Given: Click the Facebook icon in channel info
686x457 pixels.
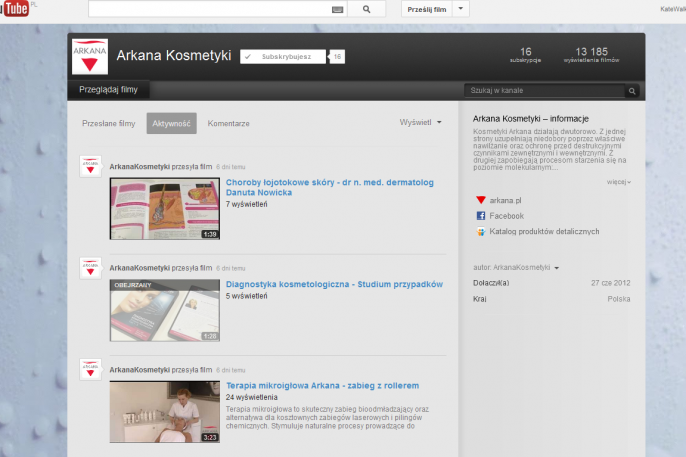Looking at the screenshot, I should point(481,215).
